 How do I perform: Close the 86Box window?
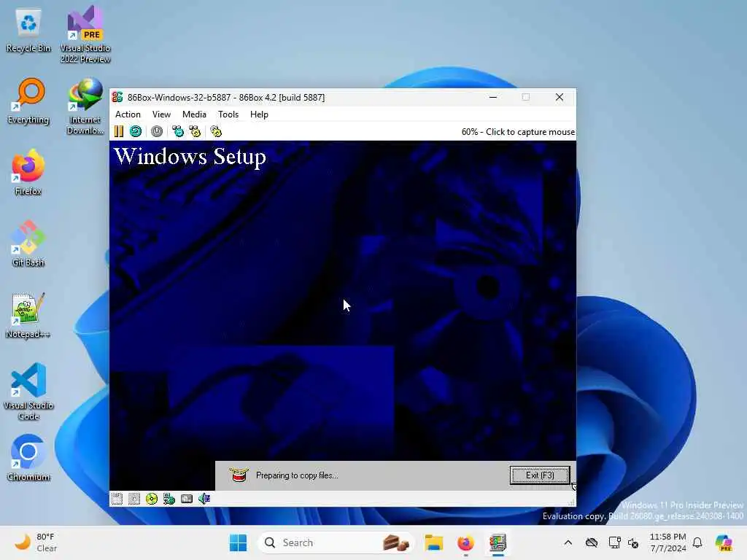(x=560, y=97)
